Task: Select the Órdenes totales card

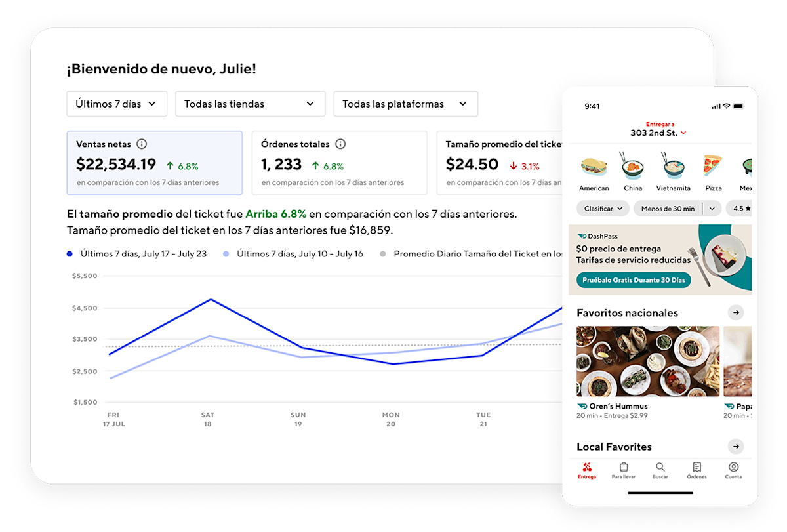Action: click(339, 163)
